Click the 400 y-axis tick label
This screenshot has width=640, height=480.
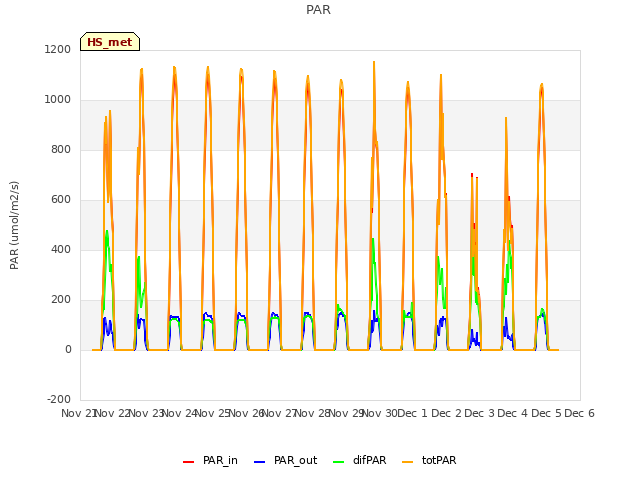click(x=61, y=249)
